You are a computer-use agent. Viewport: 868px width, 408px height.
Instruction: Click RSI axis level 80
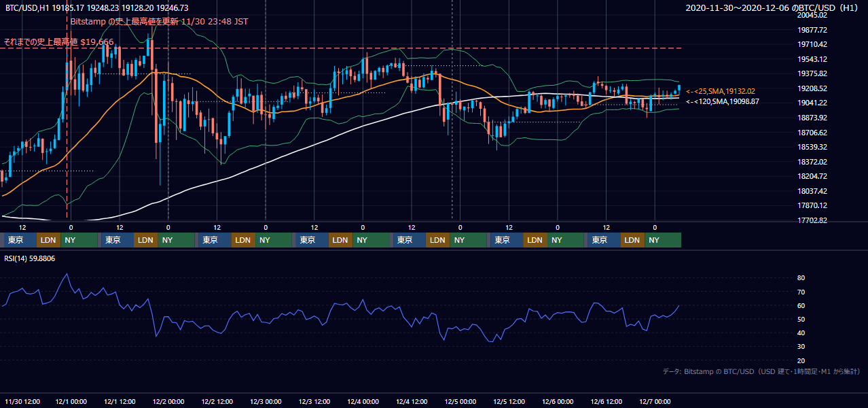801,278
